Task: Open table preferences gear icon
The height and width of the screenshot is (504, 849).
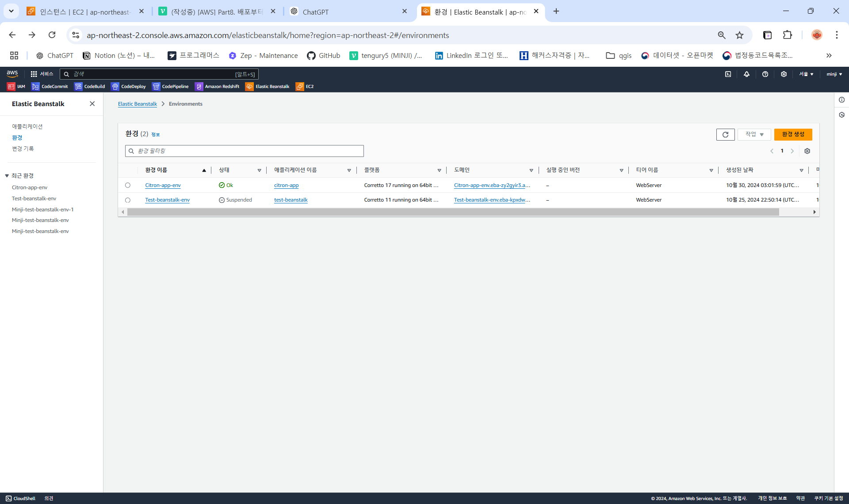Action: pyautogui.click(x=807, y=151)
